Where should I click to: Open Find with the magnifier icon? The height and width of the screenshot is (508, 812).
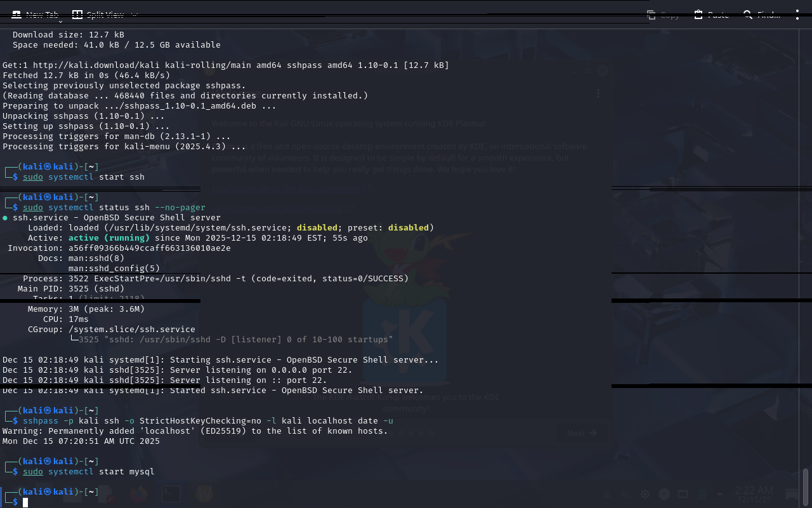click(x=747, y=15)
